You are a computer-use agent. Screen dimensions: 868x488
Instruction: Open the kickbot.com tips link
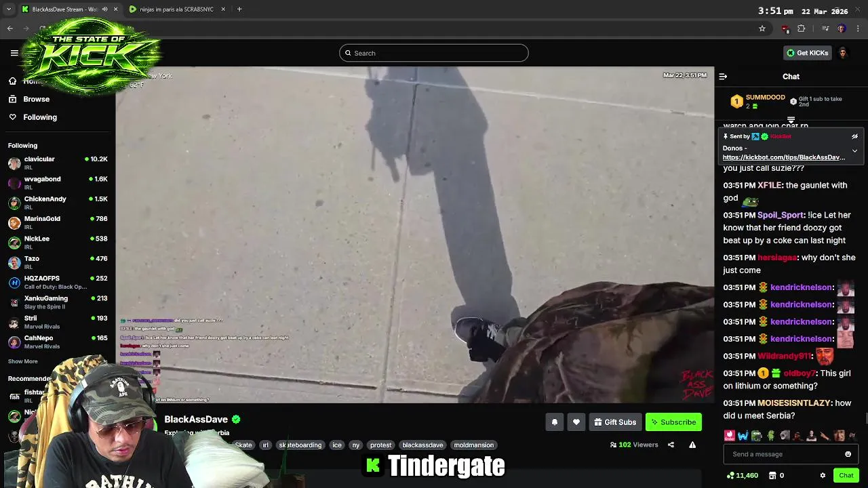pyautogui.click(x=784, y=157)
